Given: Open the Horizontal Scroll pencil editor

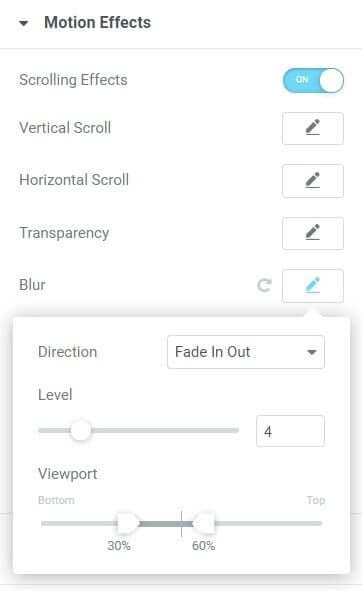Looking at the screenshot, I should [x=313, y=181].
